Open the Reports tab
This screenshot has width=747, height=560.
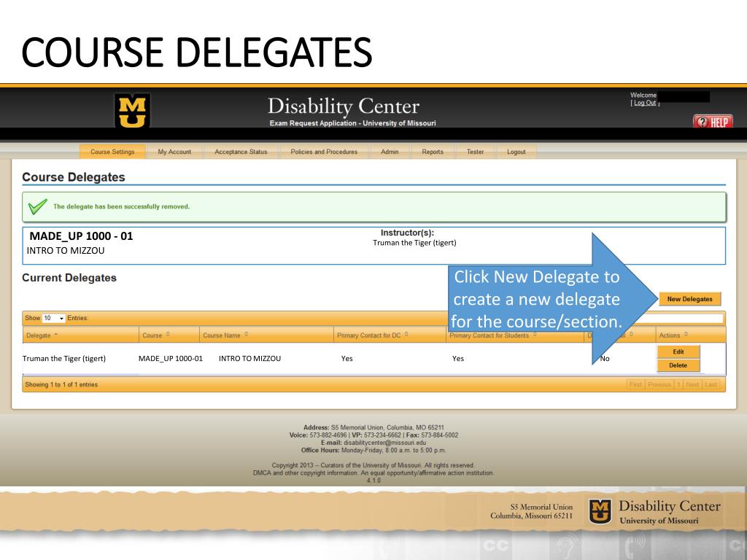click(432, 152)
